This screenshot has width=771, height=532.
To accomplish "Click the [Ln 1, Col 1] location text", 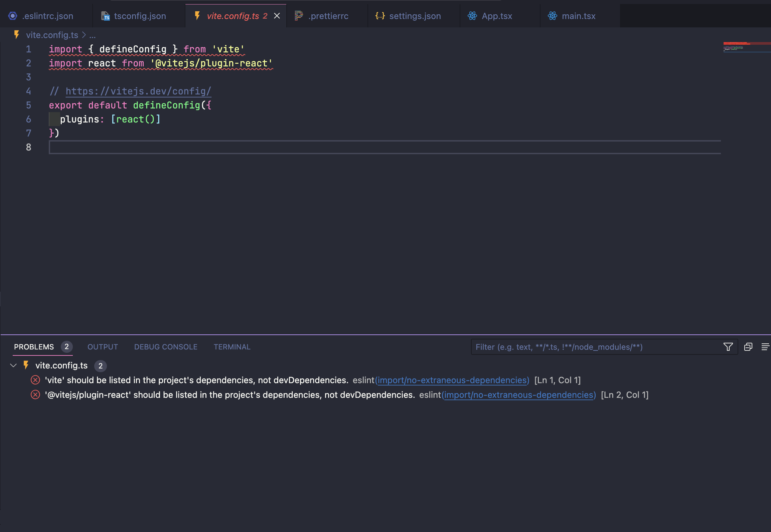I will [x=558, y=380].
